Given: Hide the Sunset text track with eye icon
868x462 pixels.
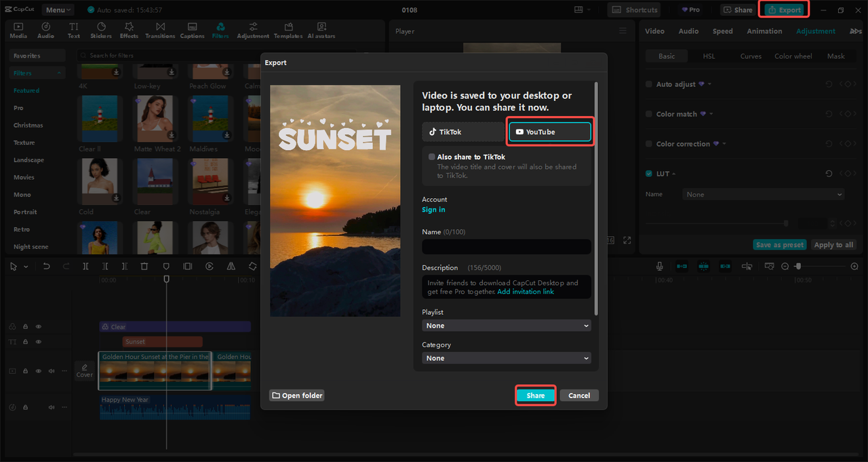Looking at the screenshot, I should click(39, 342).
